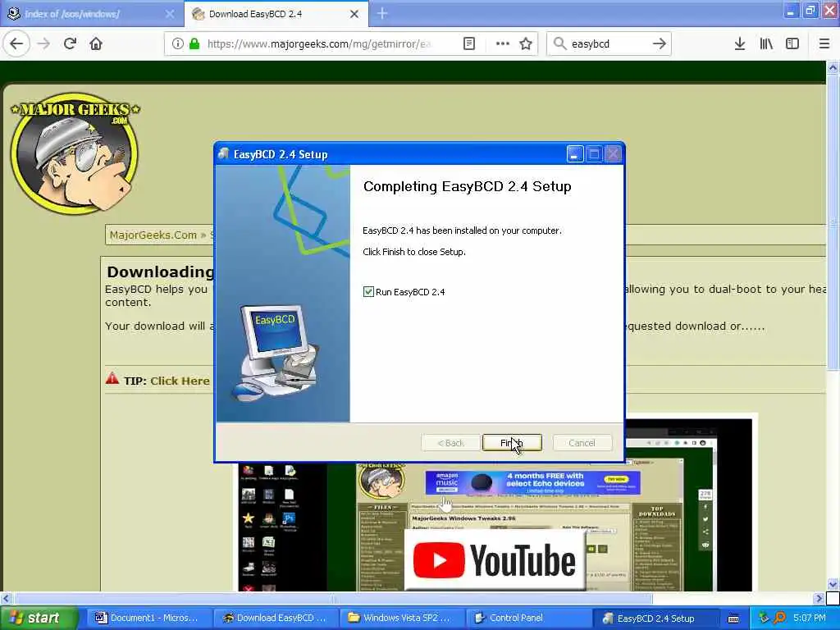Click the 5:07 PM clock
The image size is (840, 630).
810,618
